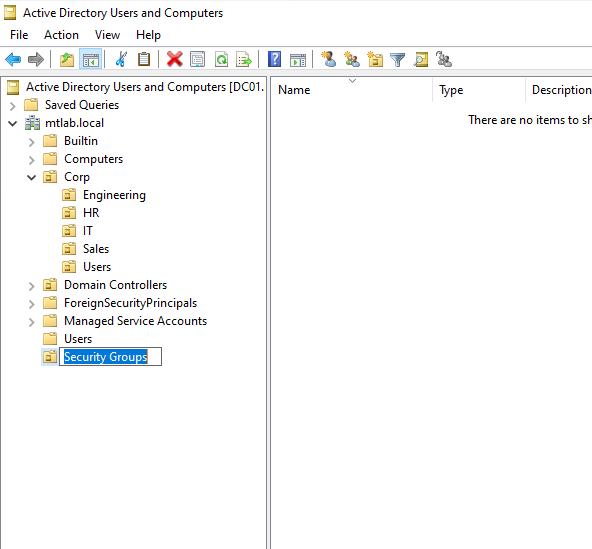Click the Cut scissors icon
The height and width of the screenshot is (549, 592).
(x=121, y=59)
